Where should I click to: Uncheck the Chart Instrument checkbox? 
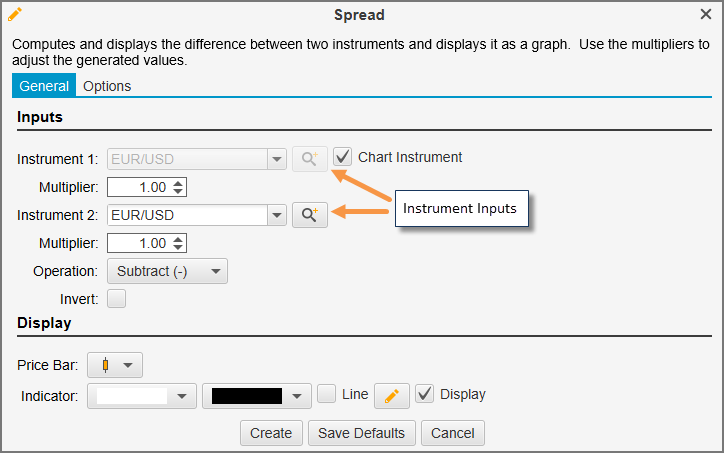[x=342, y=157]
